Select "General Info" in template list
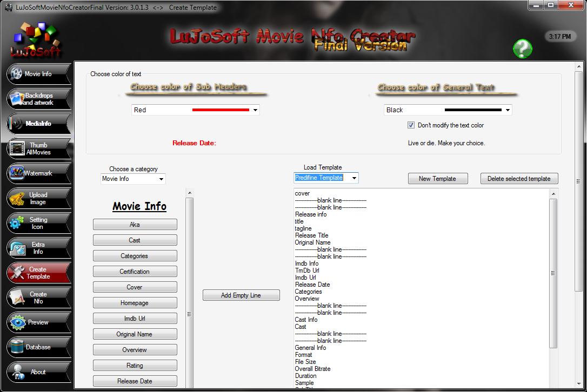Image resolution: width=587 pixels, height=392 pixels. click(x=310, y=348)
